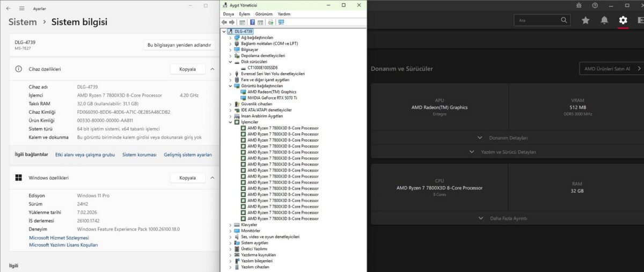Select Depolama denetleyicileri in device tree

(263, 56)
